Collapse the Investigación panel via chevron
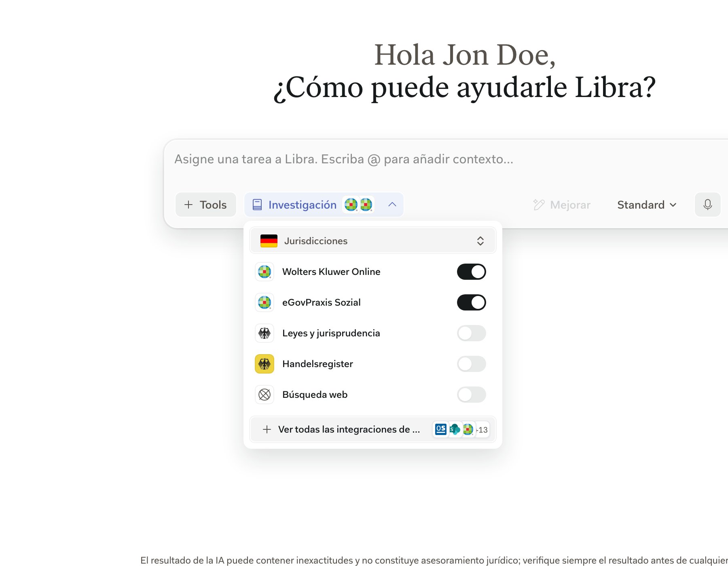The image size is (728, 566). (x=392, y=205)
